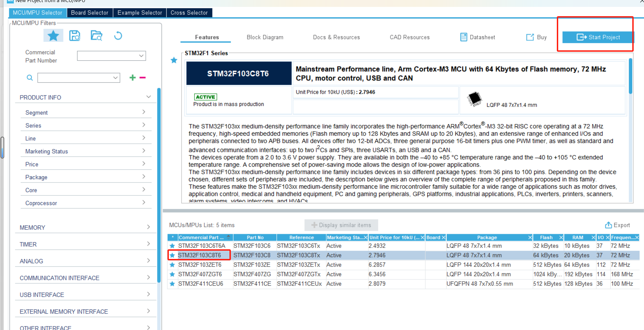Click the Display similar items button

pos(341,225)
